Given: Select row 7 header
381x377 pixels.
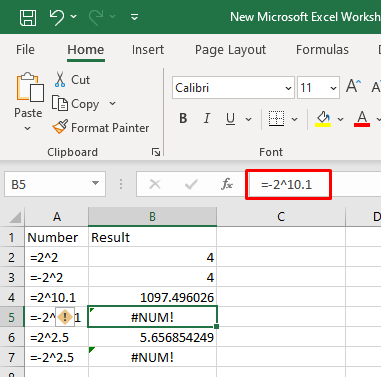Looking at the screenshot, I should (x=12, y=357).
